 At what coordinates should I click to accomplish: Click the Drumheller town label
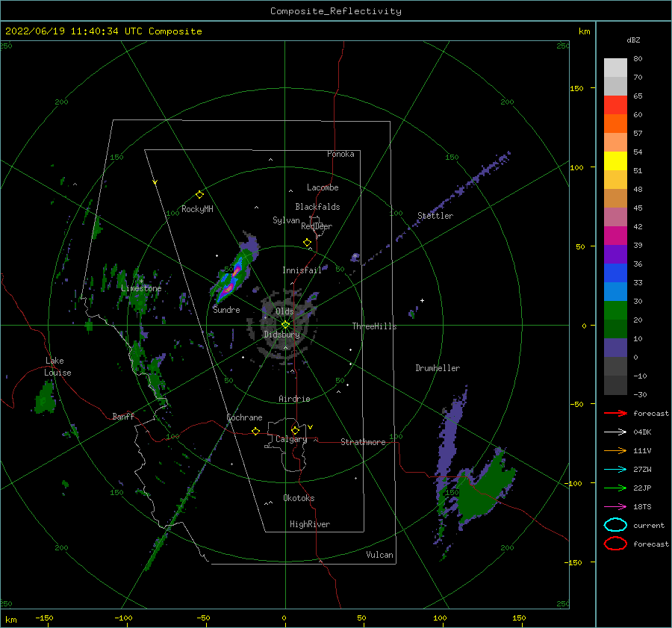438,368
